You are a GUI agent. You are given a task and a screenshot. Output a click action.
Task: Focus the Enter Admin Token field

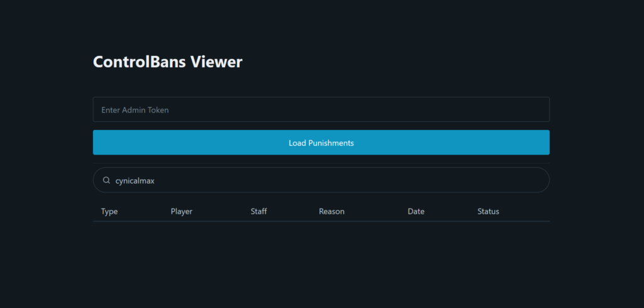pyautogui.click(x=321, y=109)
